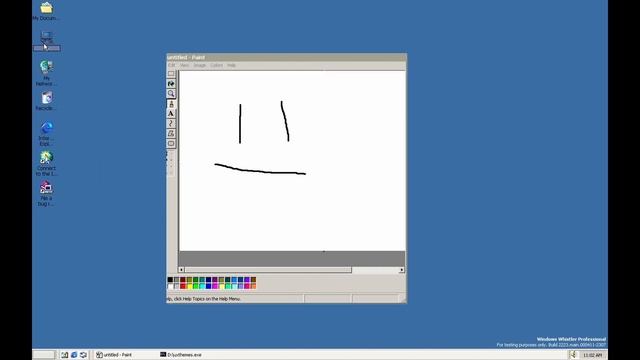Pick the black color swatch
This screenshot has width=640, height=360.
[x=170, y=280]
